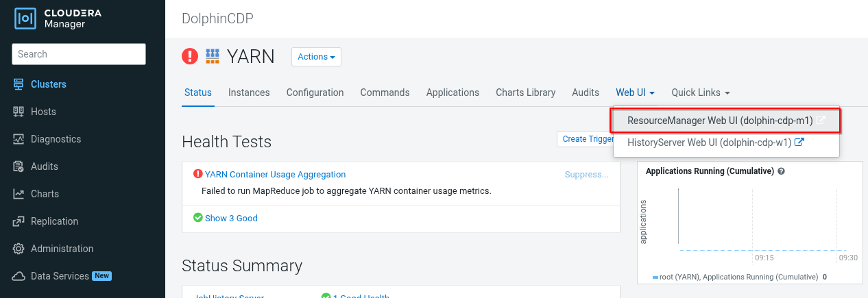This screenshot has width=868, height=298.
Task: Open the Charts Library tab
Action: (x=525, y=92)
